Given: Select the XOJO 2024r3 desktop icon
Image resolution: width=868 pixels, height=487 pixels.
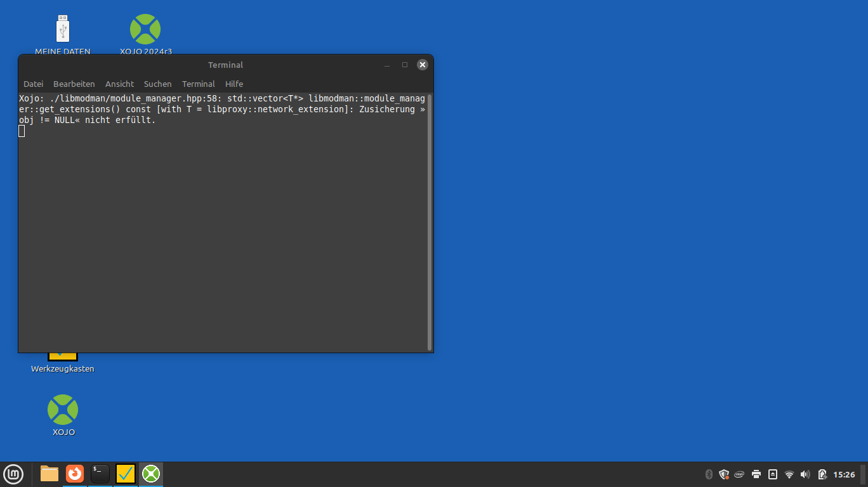Looking at the screenshot, I should tap(145, 29).
